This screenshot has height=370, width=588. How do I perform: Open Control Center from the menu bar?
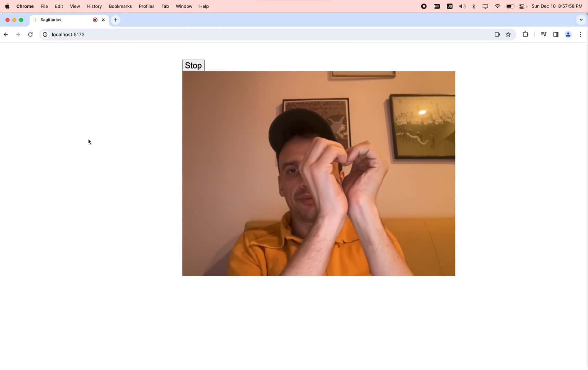[522, 6]
